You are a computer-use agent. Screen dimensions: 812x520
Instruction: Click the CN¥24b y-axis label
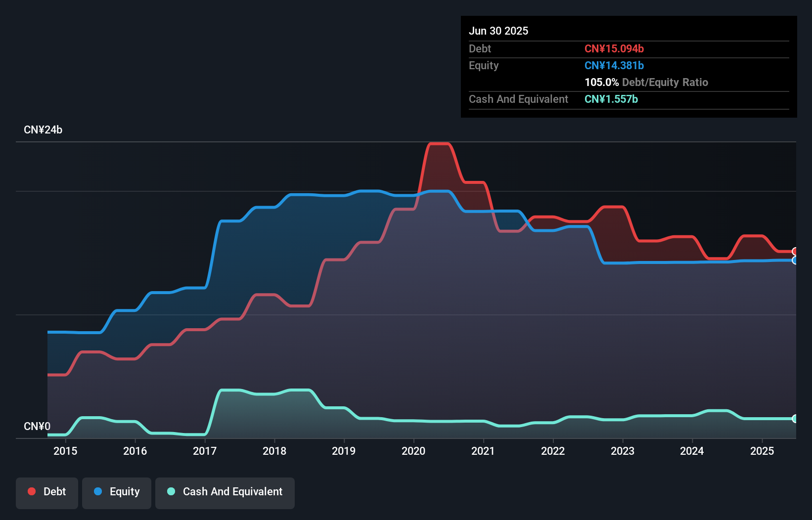click(43, 130)
